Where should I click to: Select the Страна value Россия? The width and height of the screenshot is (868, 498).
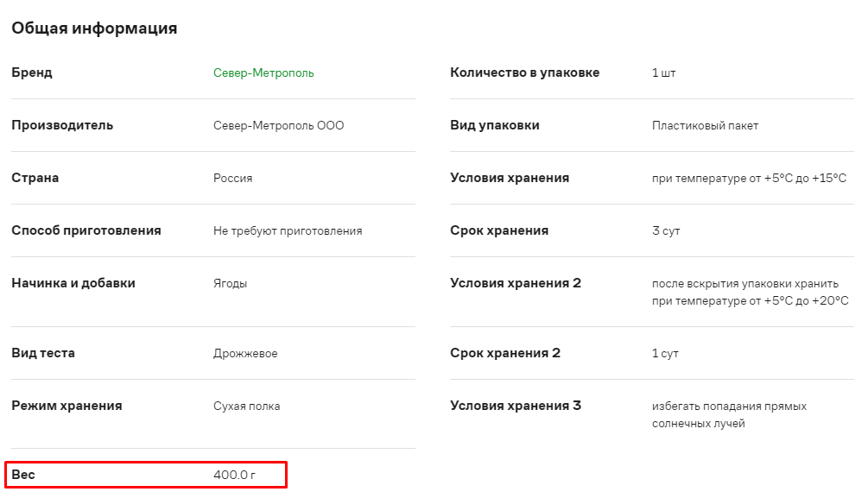coord(233,178)
